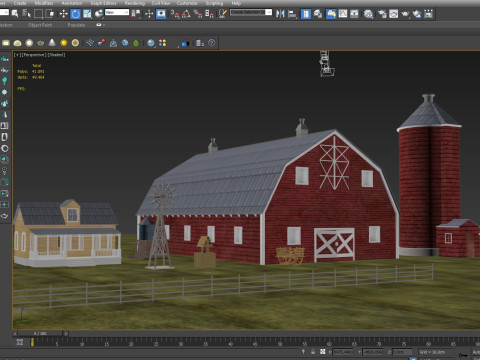Click the cone spotlight icon

coord(52,43)
